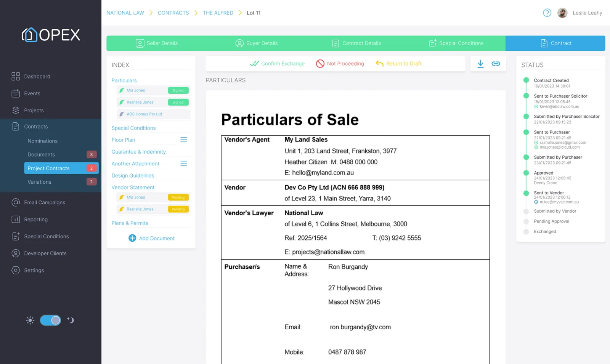The height and width of the screenshot is (364, 610).
Task: Click kevin@abclaw.com.au in status
Action: pyautogui.click(x=559, y=107)
